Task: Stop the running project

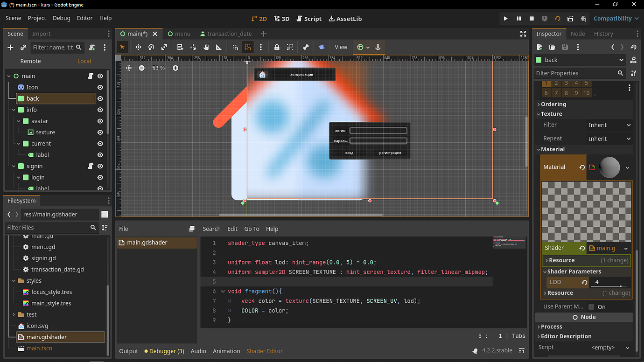Action: (x=532, y=19)
